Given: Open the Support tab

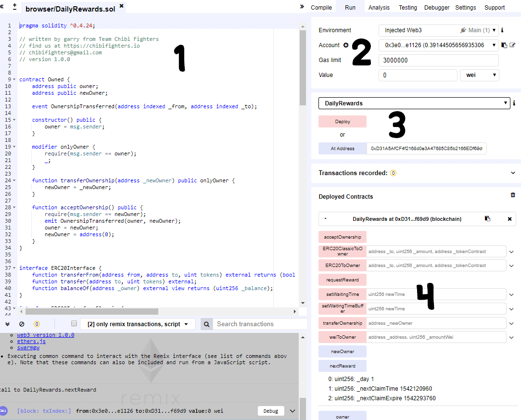Looking at the screenshot, I should point(495,7).
